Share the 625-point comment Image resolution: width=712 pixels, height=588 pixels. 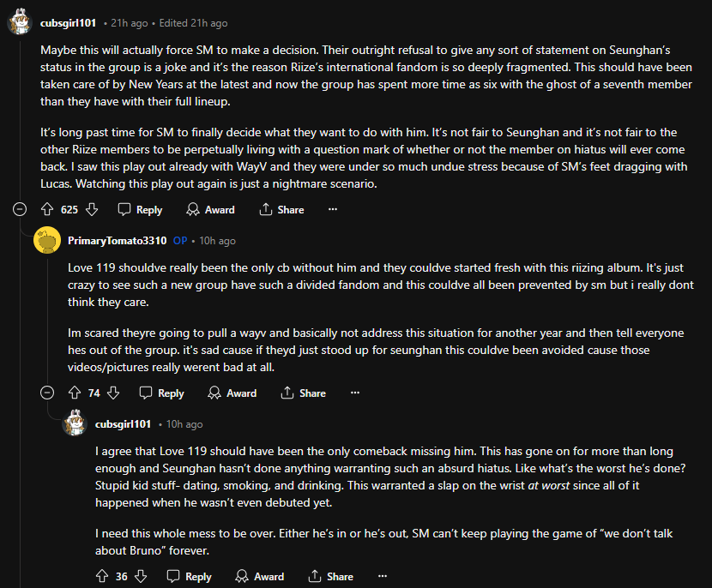click(x=281, y=209)
